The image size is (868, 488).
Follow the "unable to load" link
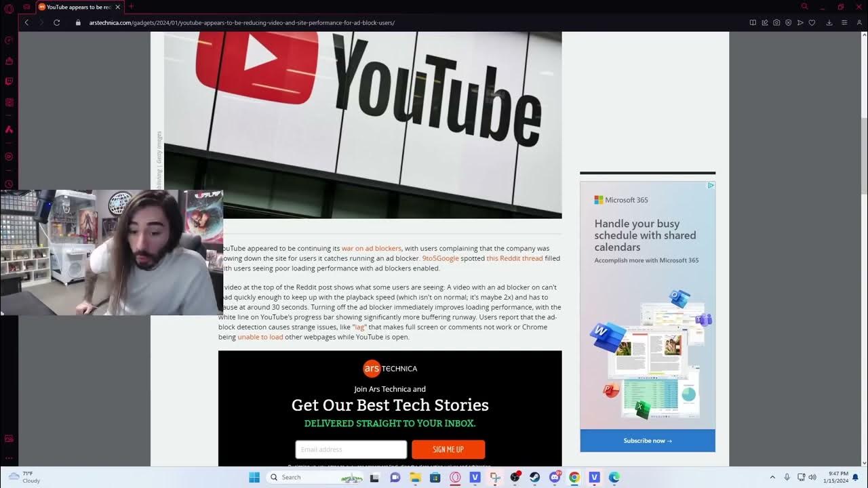(260, 337)
